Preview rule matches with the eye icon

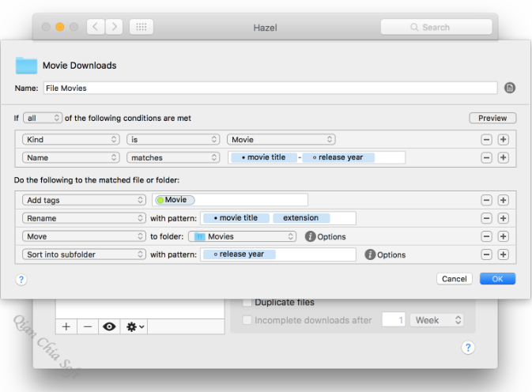(x=109, y=327)
